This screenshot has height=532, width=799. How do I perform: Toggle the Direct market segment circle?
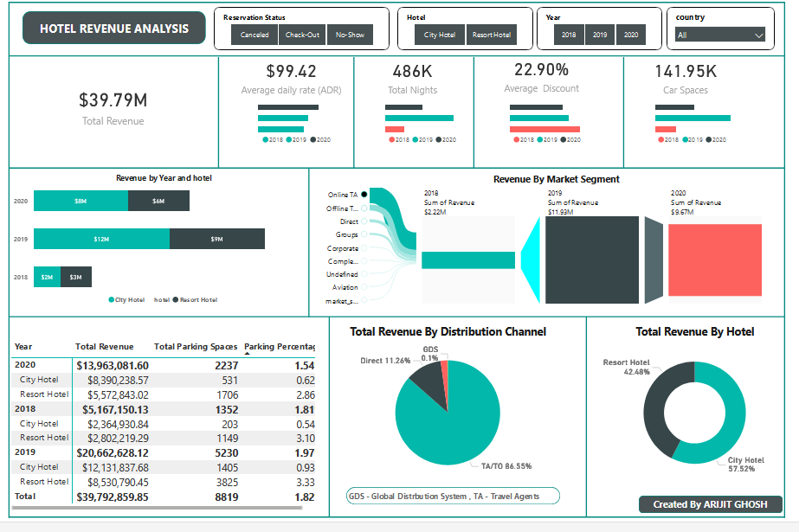(364, 221)
